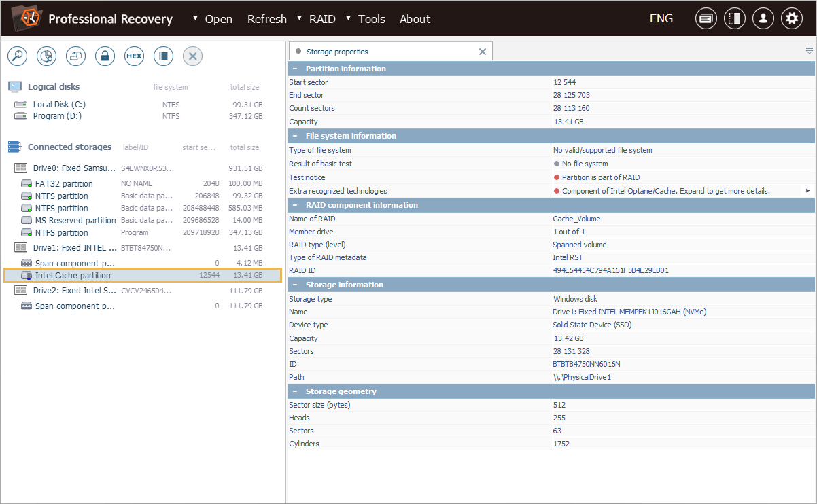Click the Drive0 Samsung device icon
This screenshot has width=817, height=504.
coord(21,168)
